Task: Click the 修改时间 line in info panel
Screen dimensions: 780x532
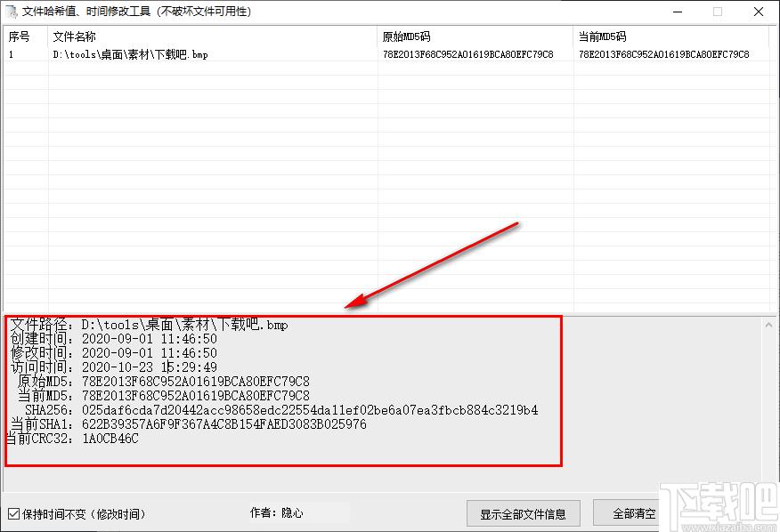Action: [x=113, y=353]
